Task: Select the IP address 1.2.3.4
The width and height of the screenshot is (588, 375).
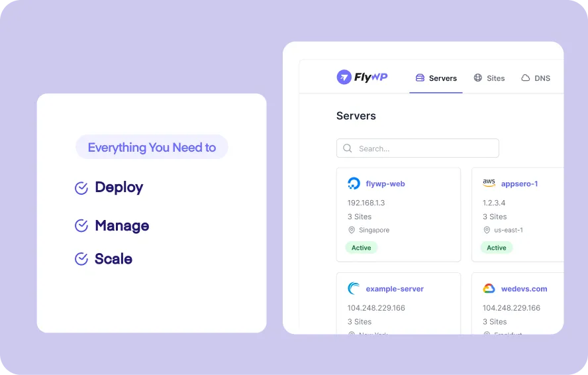Action: coord(494,203)
